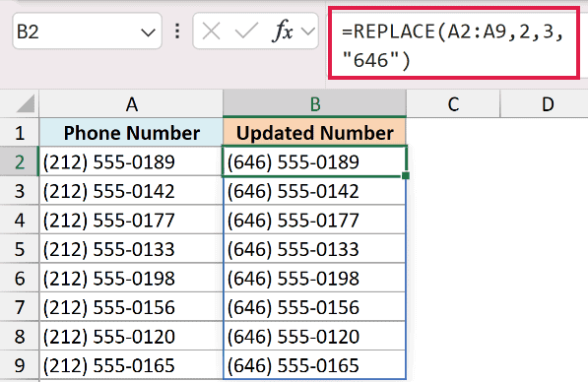Click into the formula bar with REPLACE formula
Image resolution: width=588 pixels, height=382 pixels.
tap(454, 42)
